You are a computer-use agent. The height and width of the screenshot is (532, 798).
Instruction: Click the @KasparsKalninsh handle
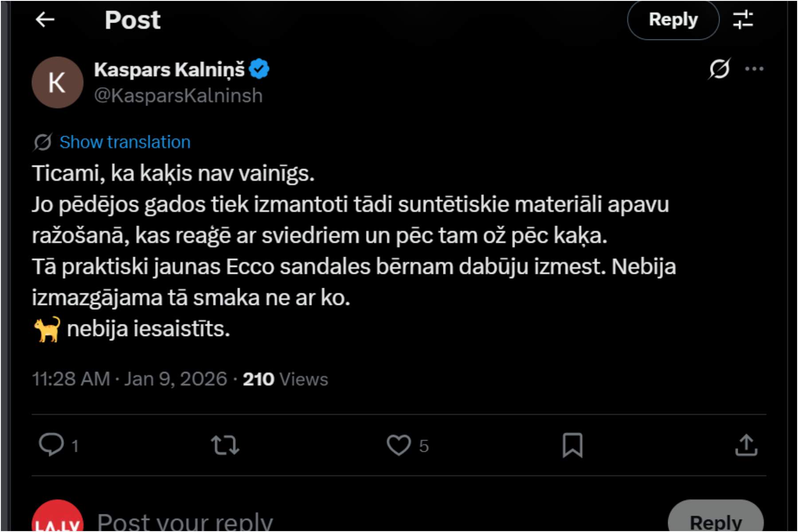178,96
